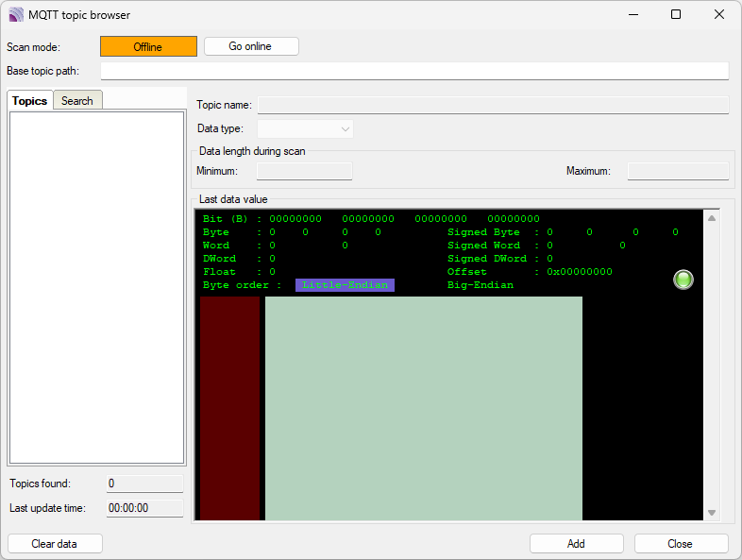Open the Data type dropdown
742x560 pixels.
(305, 128)
